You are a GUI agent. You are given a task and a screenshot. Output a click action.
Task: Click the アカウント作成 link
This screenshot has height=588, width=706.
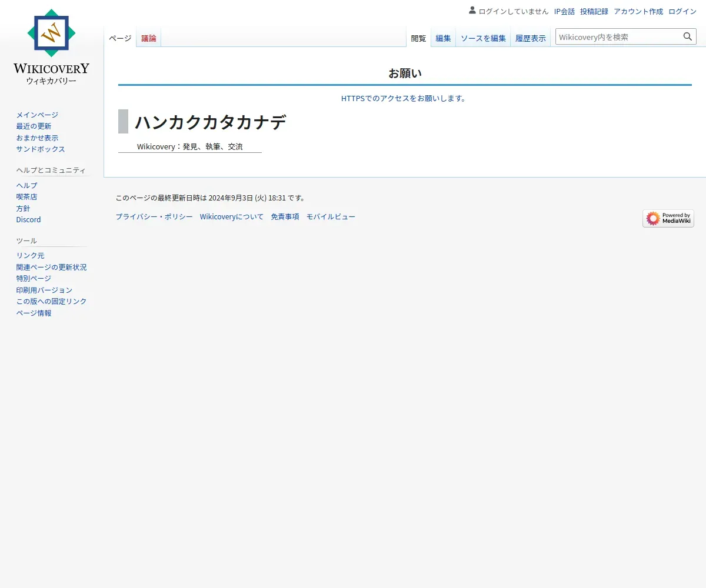tap(638, 11)
